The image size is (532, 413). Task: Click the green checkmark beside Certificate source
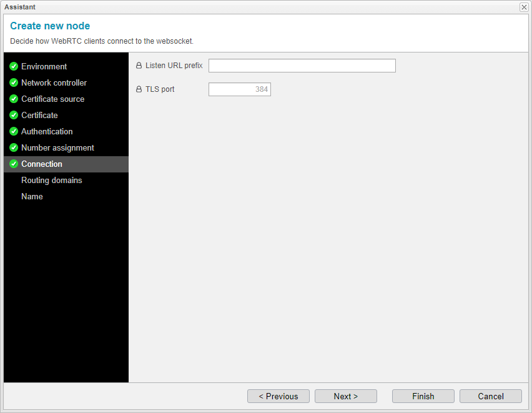pyautogui.click(x=14, y=99)
